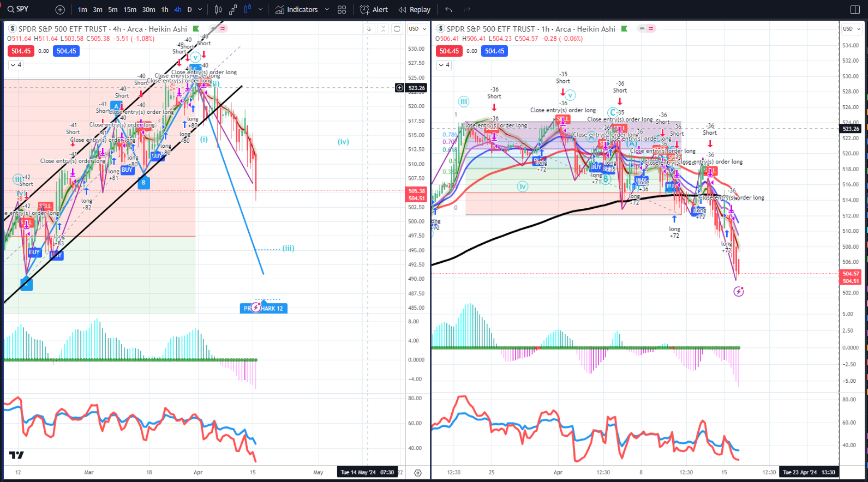
Task: Click the redo arrow in toolbar
Action: click(467, 9)
